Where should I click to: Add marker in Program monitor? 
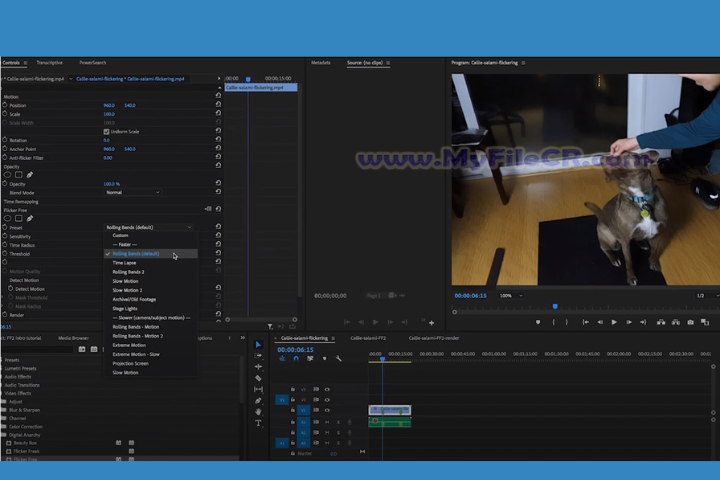point(538,322)
